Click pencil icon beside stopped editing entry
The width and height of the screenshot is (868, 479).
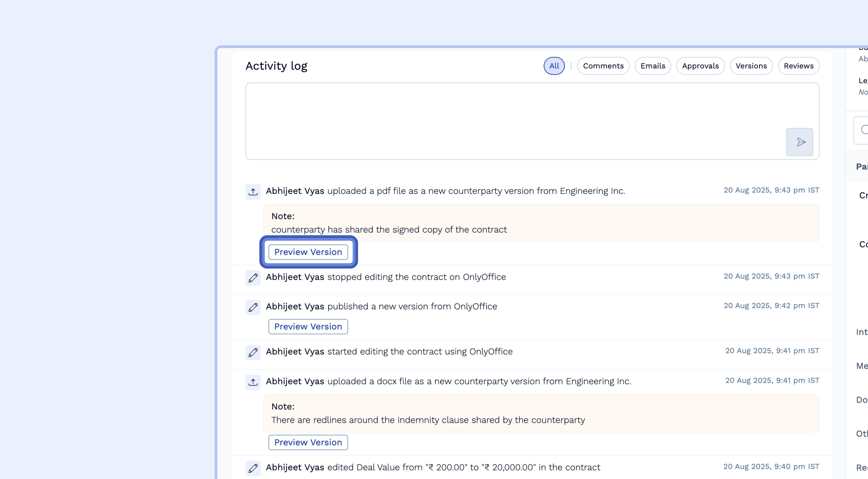click(x=253, y=278)
